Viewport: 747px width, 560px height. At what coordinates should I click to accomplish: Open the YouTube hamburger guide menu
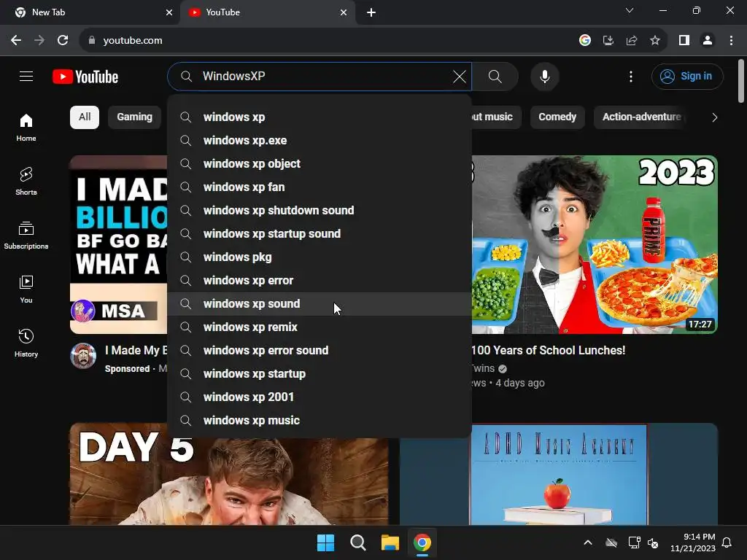tap(26, 76)
